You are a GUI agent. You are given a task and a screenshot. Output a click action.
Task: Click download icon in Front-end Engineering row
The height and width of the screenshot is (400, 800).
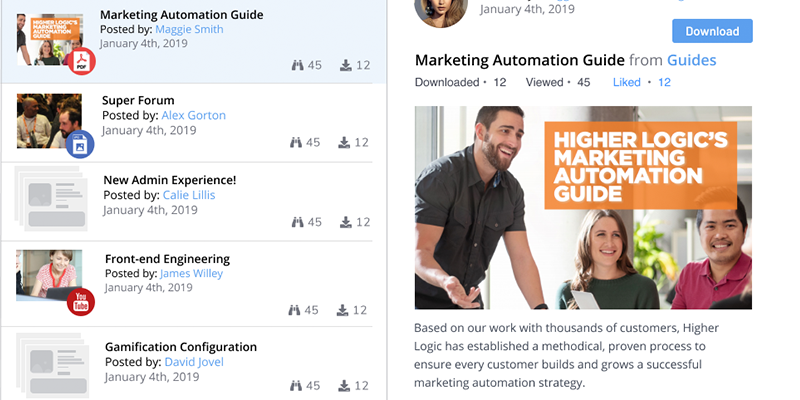(x=342, y=310)
